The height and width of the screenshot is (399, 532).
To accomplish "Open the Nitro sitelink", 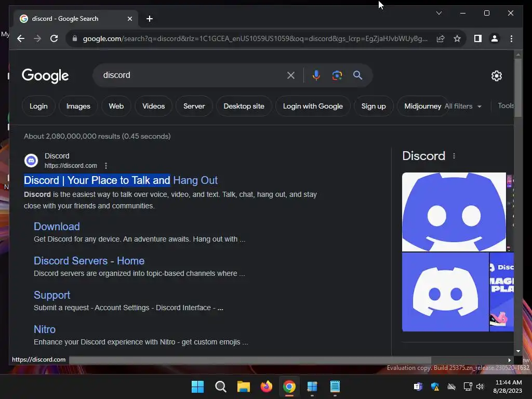I will coord(45,329).
